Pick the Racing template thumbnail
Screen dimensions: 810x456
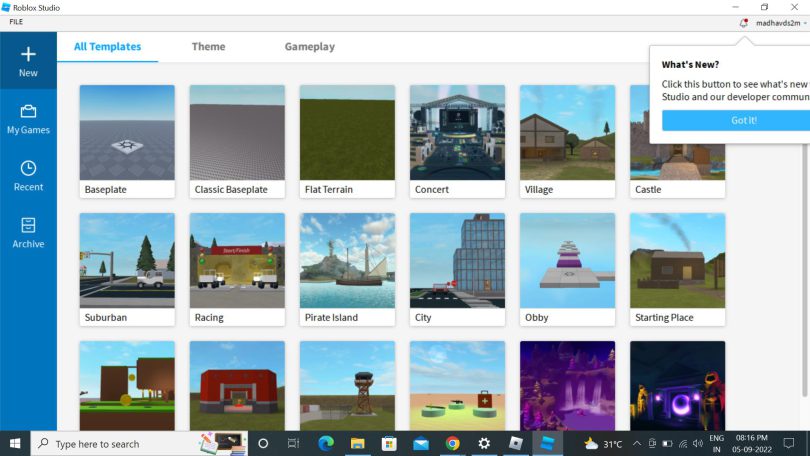pyautogui.click(x=237, y=260)
